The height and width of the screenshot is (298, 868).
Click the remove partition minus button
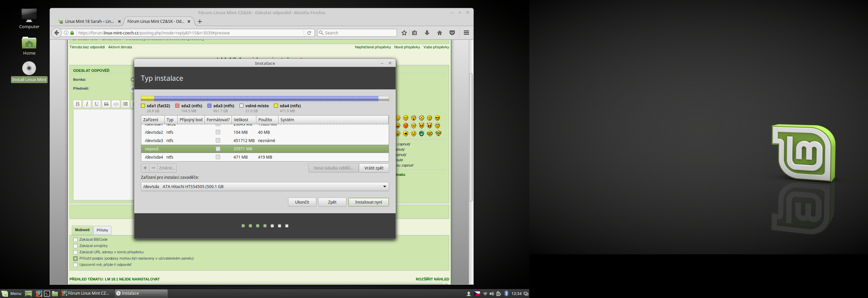153,168
